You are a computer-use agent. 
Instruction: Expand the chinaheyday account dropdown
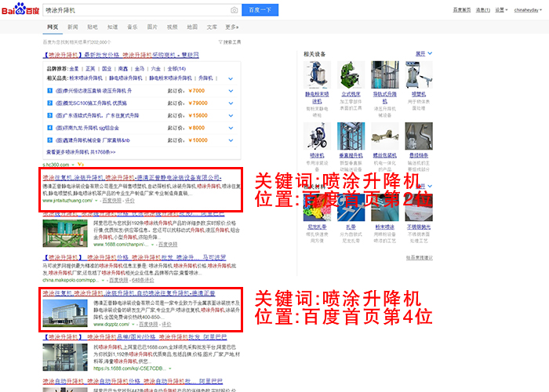click(x=528, y=9)
